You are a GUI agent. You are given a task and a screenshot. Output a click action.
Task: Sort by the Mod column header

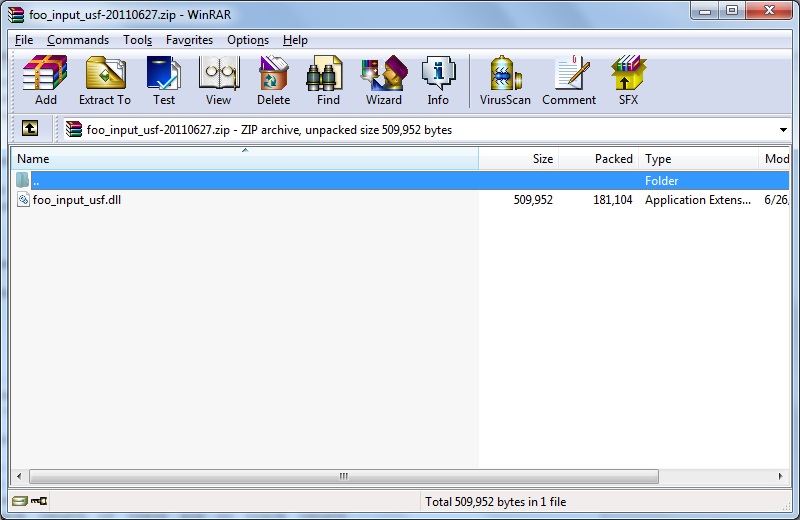click(774, 159)
